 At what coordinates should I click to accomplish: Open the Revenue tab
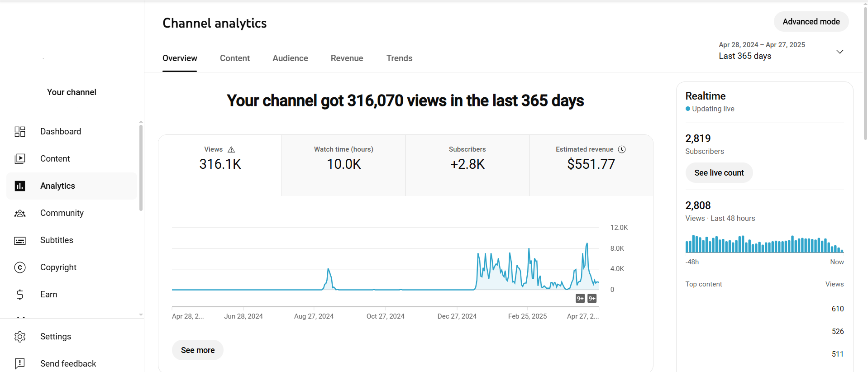347,58
